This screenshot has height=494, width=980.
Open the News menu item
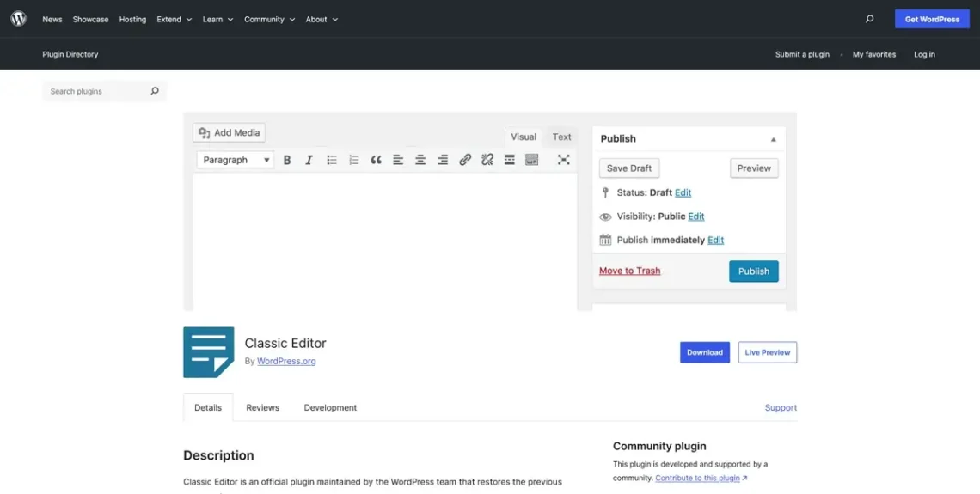point(52,20)
